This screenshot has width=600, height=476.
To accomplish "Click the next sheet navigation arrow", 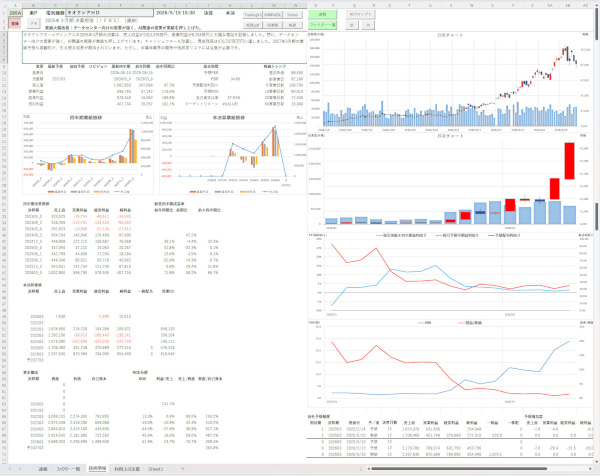I will point(20,469).
